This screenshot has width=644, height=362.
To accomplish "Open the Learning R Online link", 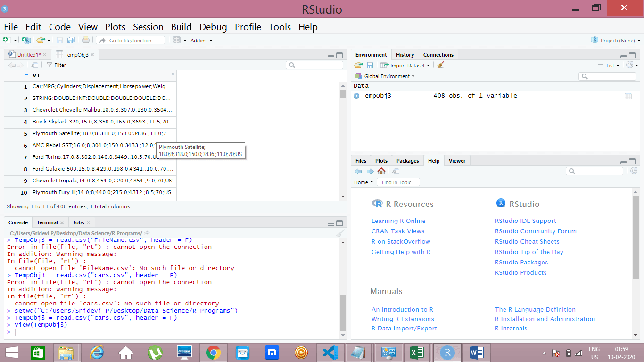I will [x=398, y=221].
